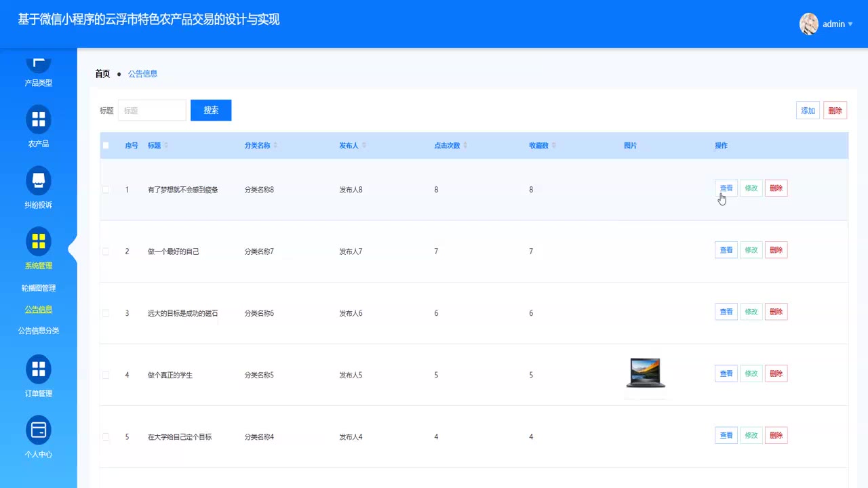This screenshot has height=488, width=868.
Task: Click the admin avatar picture
Action: click(x=809, y=24)
